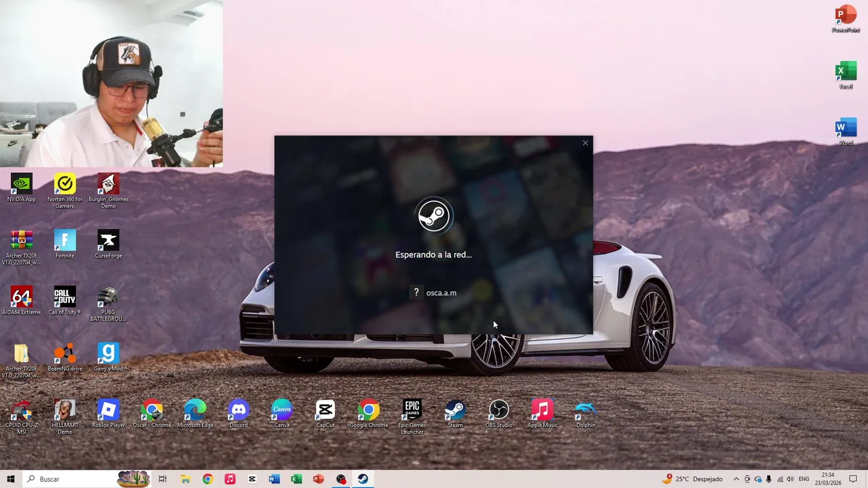This screenshot has width=868, height=488.
Task: Open PowerPoint from the taskbar
Action: click(319, 479)
